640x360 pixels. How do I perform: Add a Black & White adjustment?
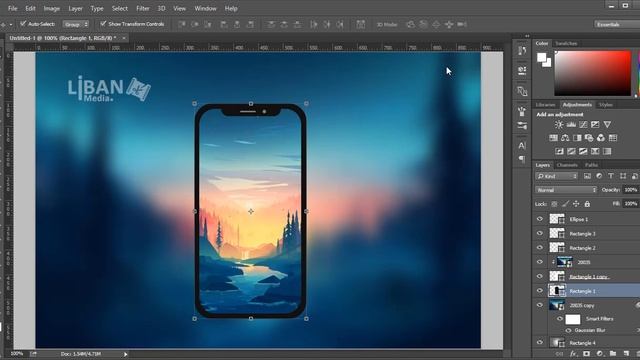(577, 138)
